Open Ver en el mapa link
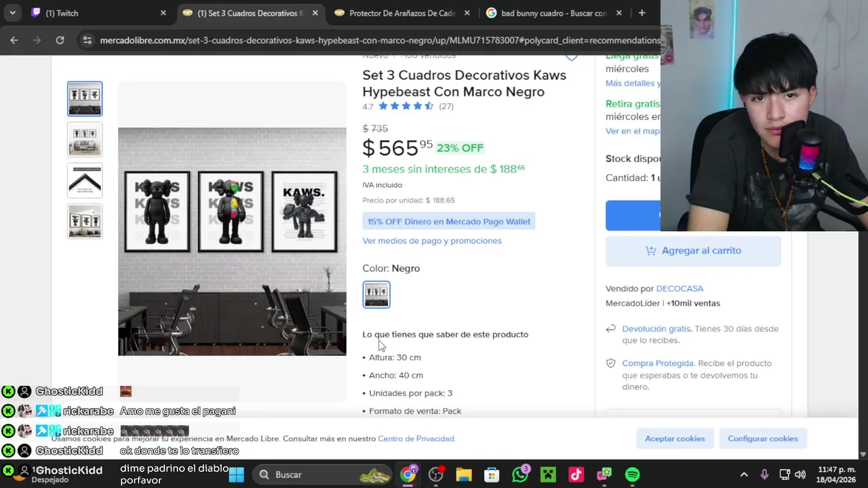 pyautogui.click(x=632, y=131)
